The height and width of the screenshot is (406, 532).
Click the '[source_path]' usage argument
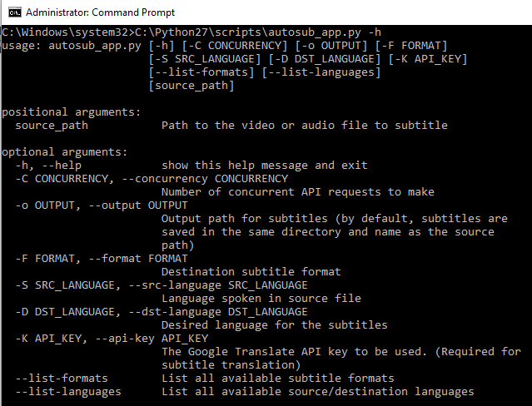[x=191, y=85]
